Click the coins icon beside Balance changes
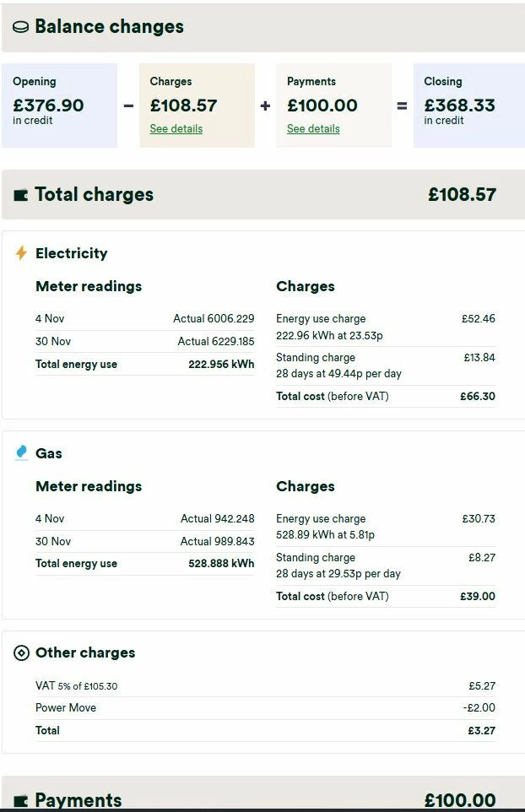This screenshot has width=525, height=812. [x=21, y=27]
